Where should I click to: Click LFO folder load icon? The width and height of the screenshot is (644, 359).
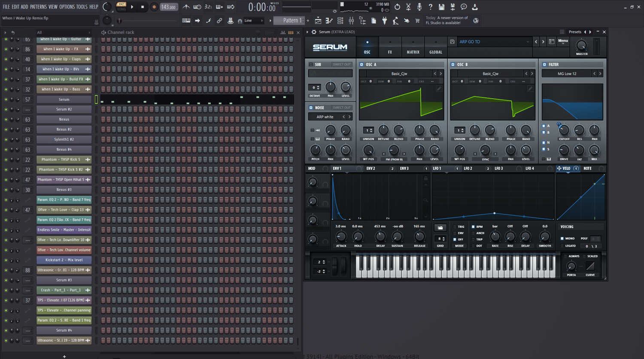tap(440, 228)
